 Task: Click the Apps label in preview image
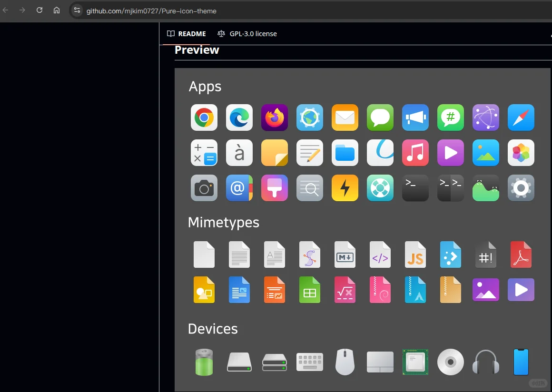pos(205,87)
